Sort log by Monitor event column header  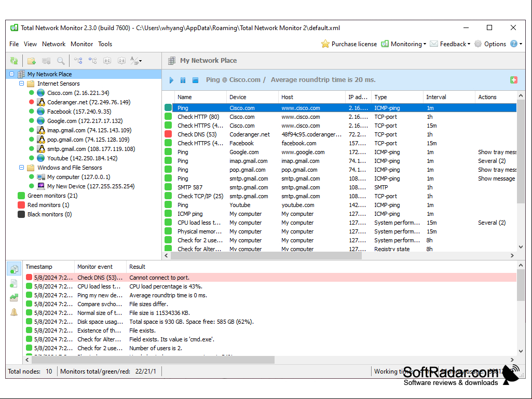(100, 267)
